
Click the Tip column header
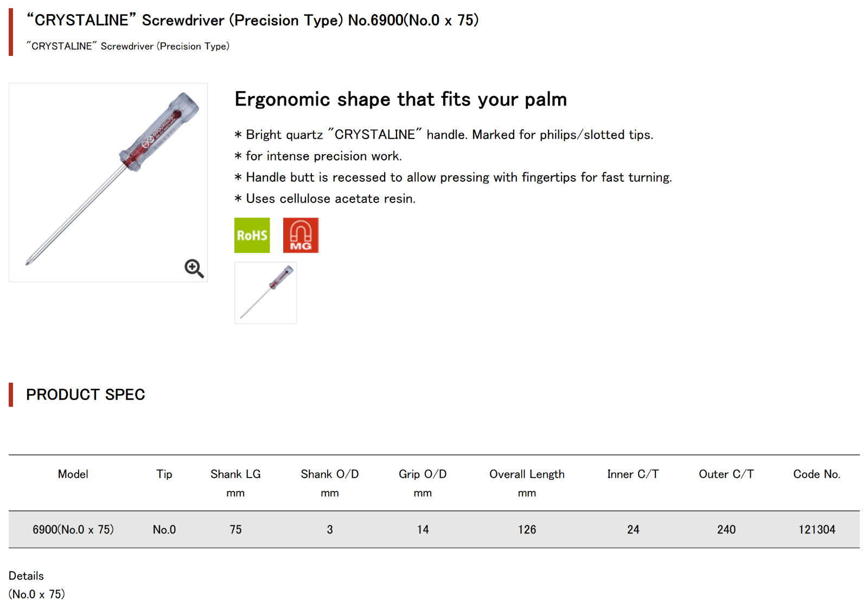point(164,474)
